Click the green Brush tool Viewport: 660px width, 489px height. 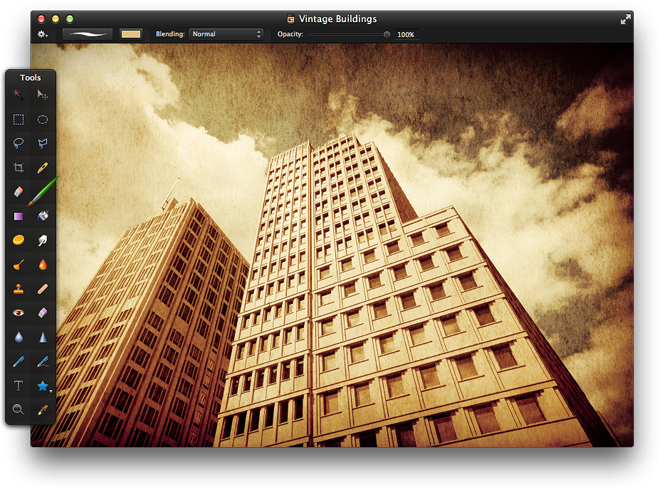click(x=43, y=192)
